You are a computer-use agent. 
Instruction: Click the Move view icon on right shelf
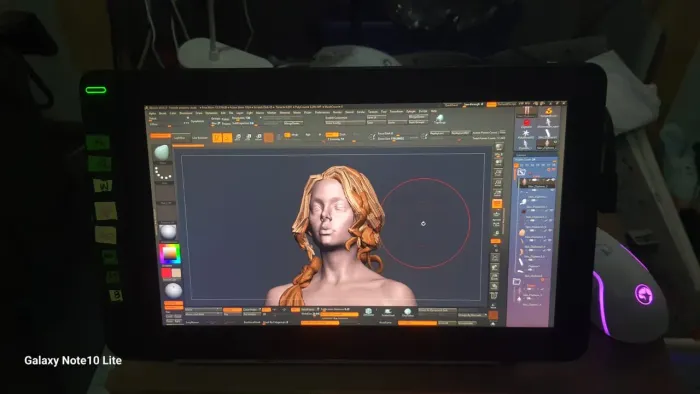495,268
